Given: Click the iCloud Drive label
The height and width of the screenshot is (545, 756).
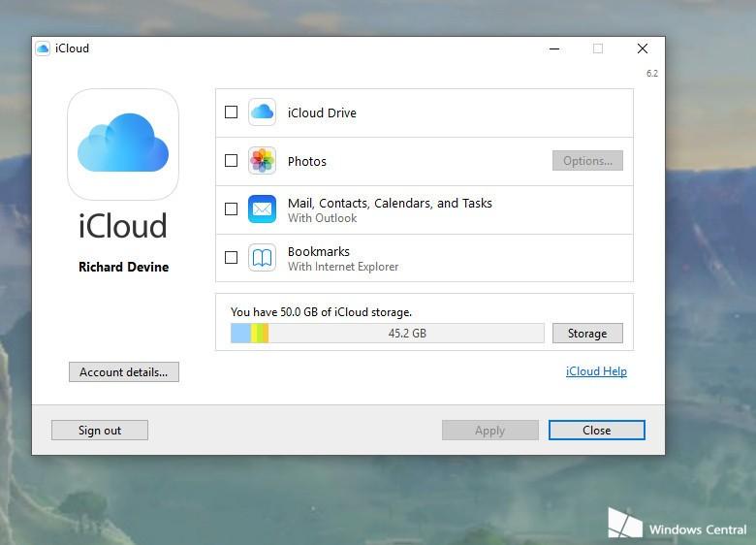Looking at the screenshot, I should tap(322, 112).
